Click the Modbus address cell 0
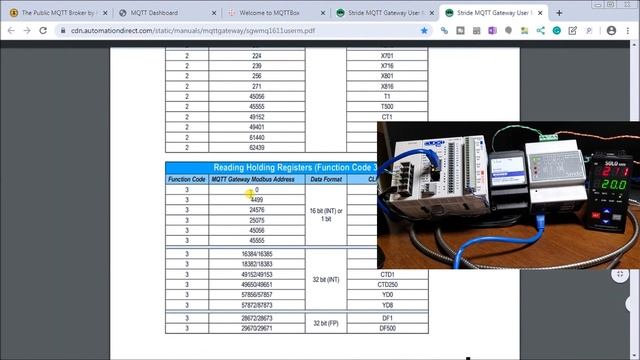 257,189
